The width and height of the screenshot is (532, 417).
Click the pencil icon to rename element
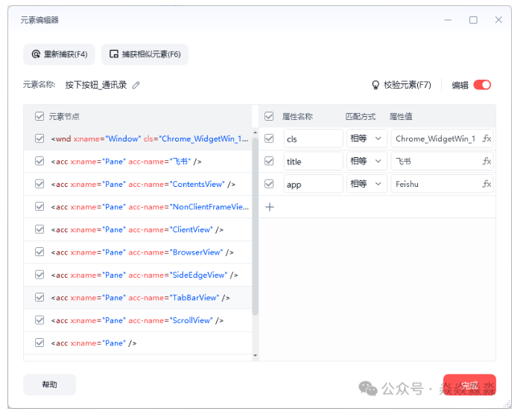click(x=136, y=85)
